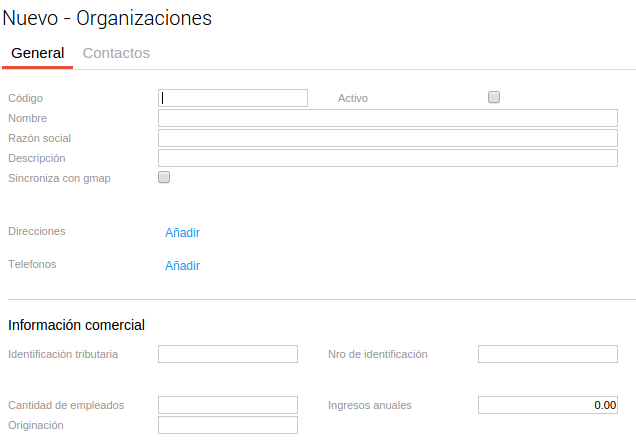Click the Información comercial section heading
The width and height of the screenshot is (636, 444).
[76, 325]
